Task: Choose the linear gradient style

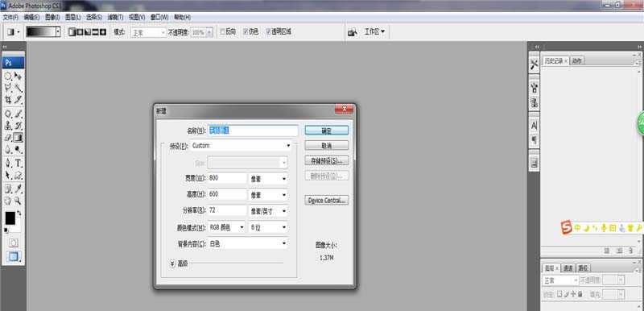Action: pos(72,32)
